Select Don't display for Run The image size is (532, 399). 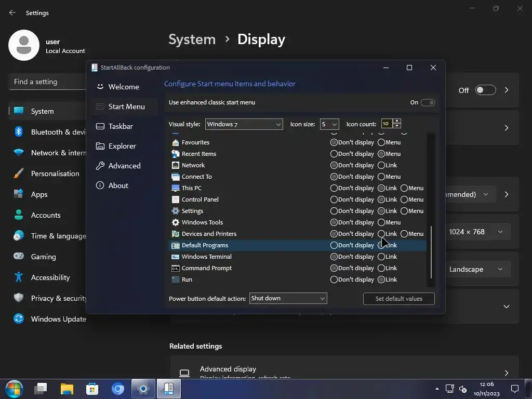[334, 280]
